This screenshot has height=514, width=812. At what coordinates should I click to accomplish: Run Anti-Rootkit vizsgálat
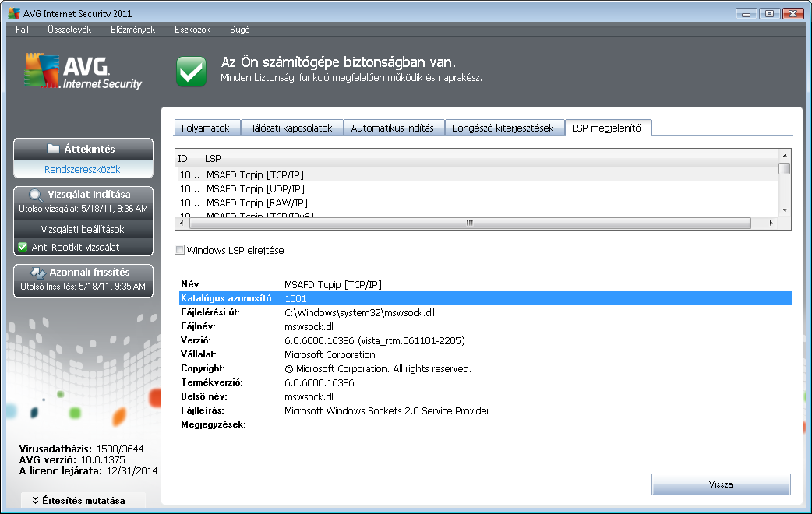coord(83,247)
